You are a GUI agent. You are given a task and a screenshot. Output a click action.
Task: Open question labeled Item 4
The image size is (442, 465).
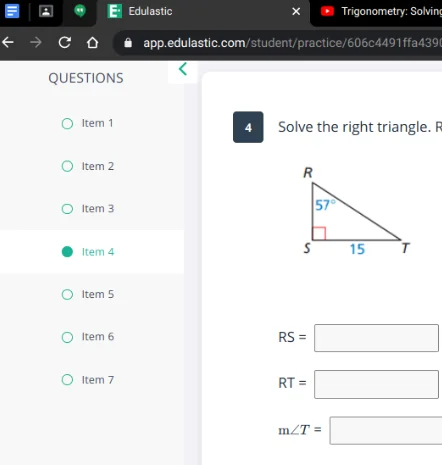click(x=98, y=252)
